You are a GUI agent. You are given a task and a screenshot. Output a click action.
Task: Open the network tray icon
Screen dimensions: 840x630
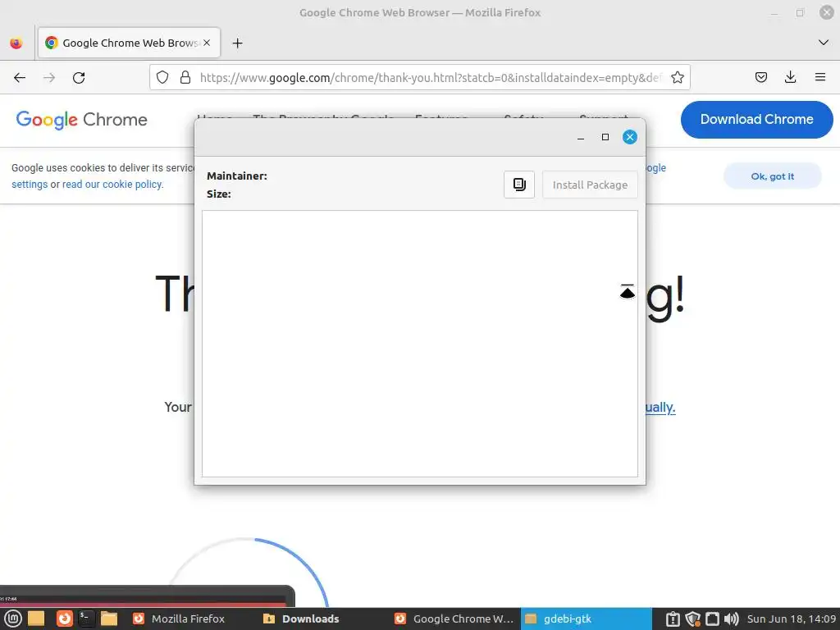(713, 619)
